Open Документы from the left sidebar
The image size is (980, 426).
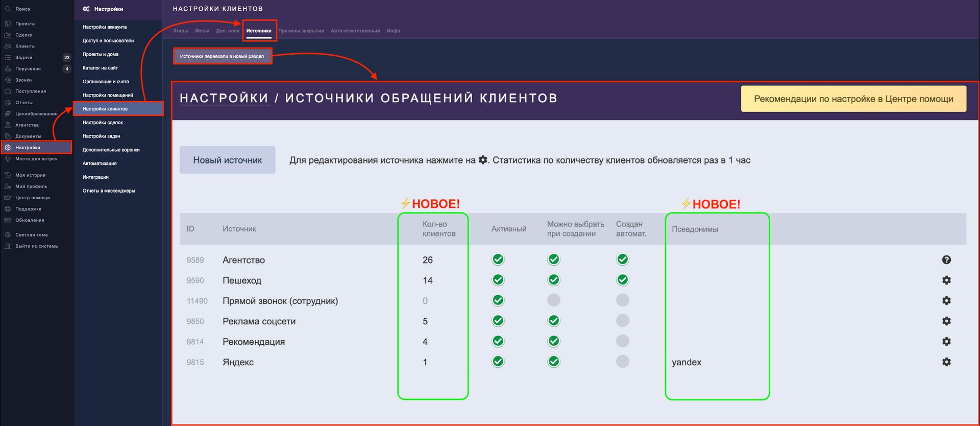28,136
